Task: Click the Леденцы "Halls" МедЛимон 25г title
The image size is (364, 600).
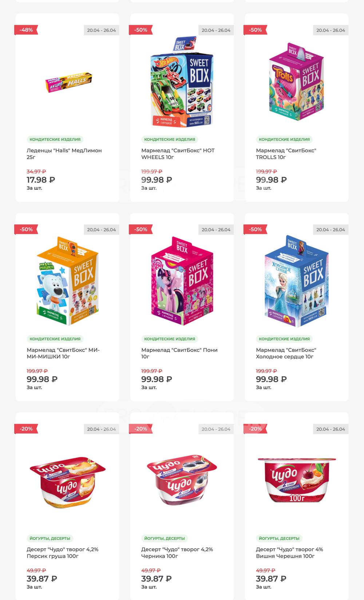Action: (64, 154)
